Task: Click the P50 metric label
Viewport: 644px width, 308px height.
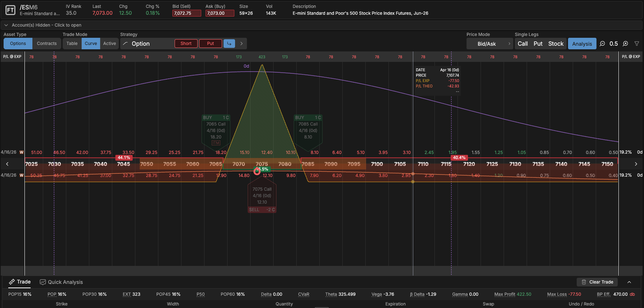Action: [x=201, y=294]
